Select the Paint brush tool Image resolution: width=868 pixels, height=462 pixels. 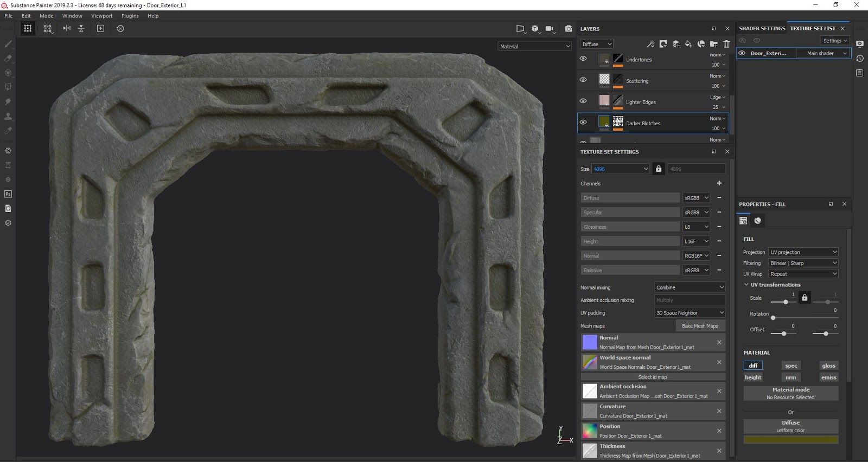8,44
